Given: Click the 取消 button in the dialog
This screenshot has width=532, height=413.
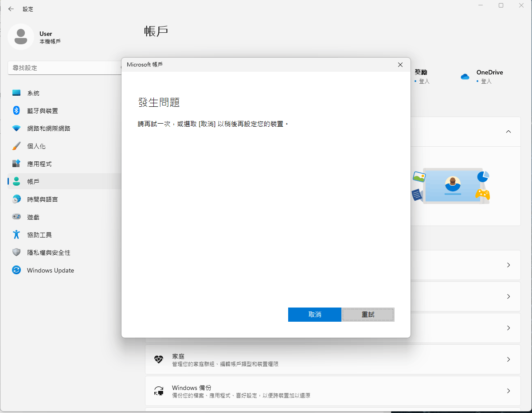Looking at the screenshot, I should pyautogui.click(x=315, y=315).
